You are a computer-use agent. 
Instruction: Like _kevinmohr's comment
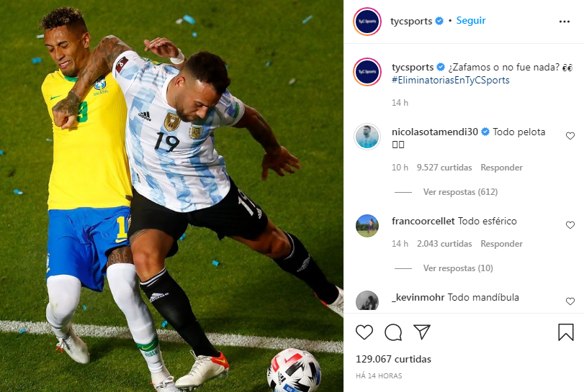570,301
